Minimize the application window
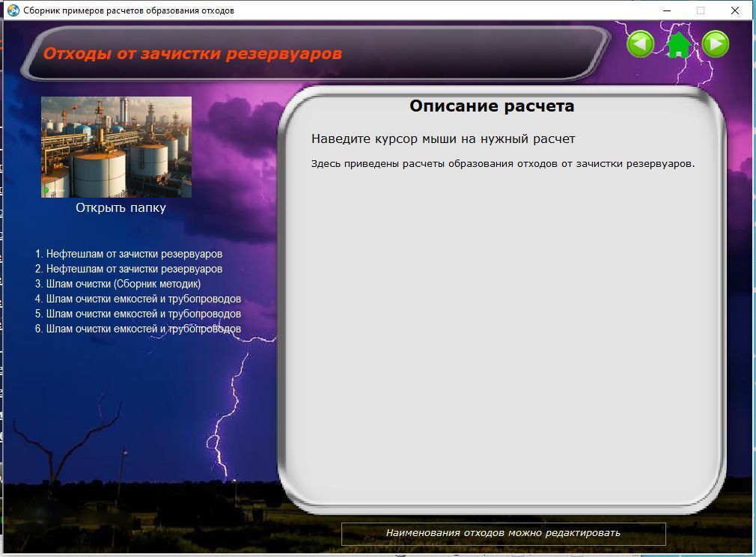 (x=667, y=10)
